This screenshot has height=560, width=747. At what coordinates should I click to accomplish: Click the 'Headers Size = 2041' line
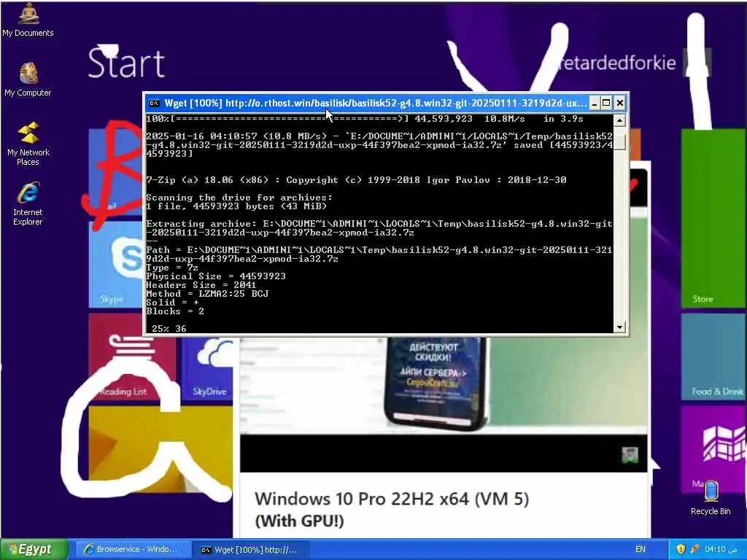[201, 285]
